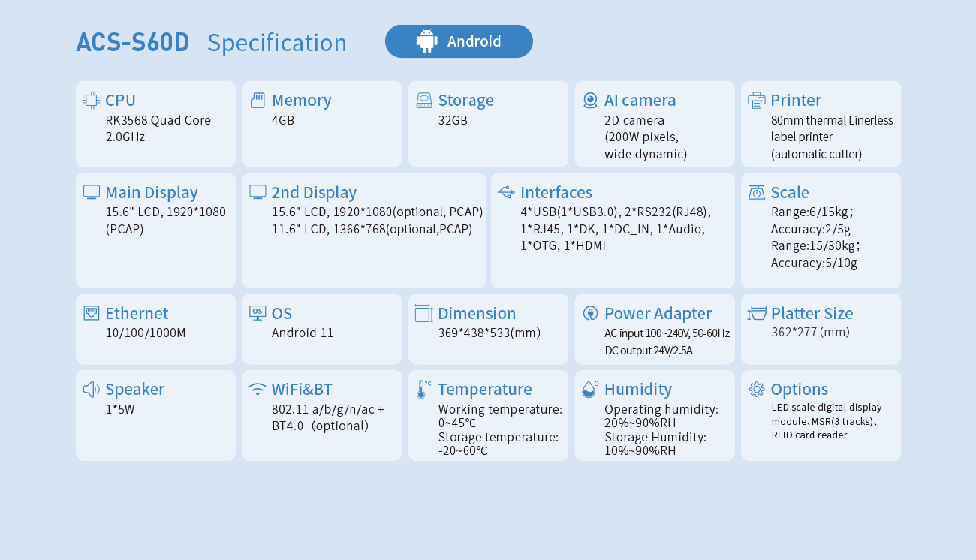Click the Ethernet port icon
The image size is (976, 560).
pos(92,313)
